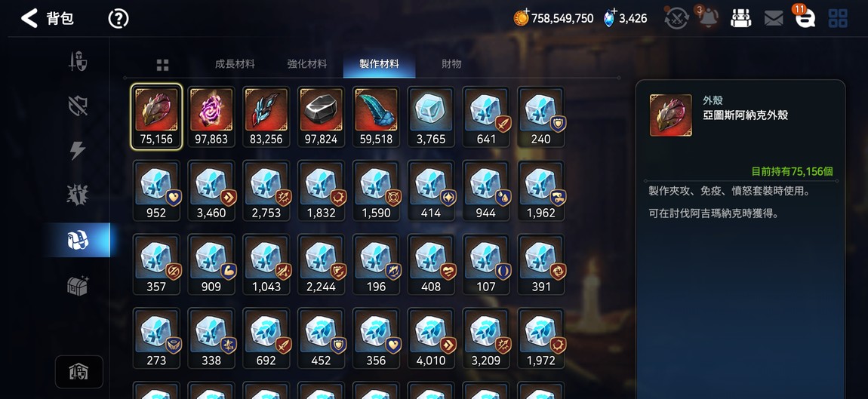Show all items via grid tab
The image size is (868, 399).
point(162,66)
